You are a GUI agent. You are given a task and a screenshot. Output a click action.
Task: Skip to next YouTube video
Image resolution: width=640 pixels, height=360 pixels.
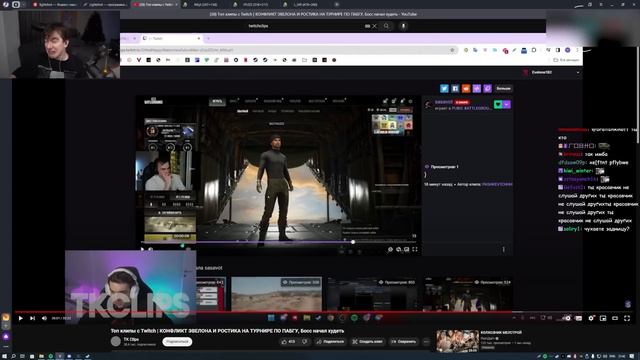click(32, 318)
